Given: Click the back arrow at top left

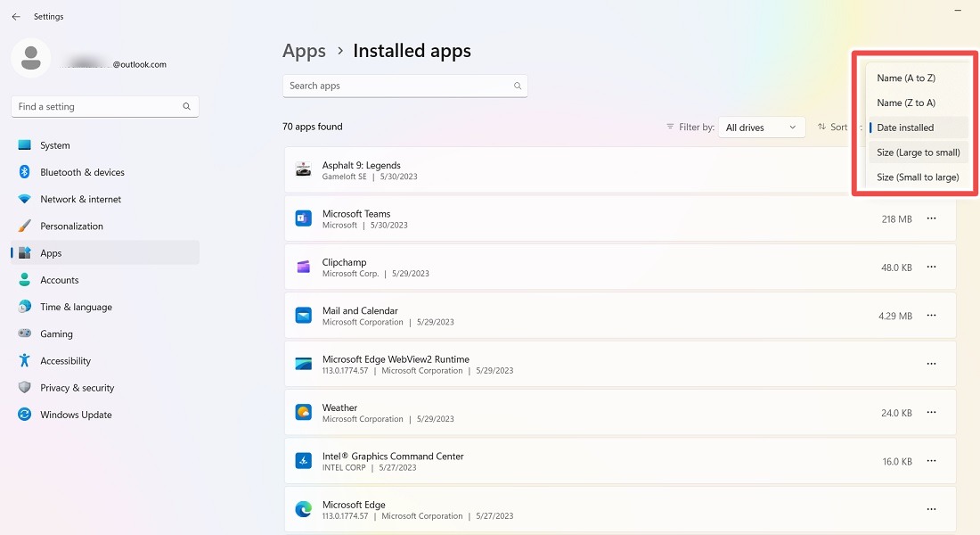Looking at the screenshot, I should [x=16, y=16].
